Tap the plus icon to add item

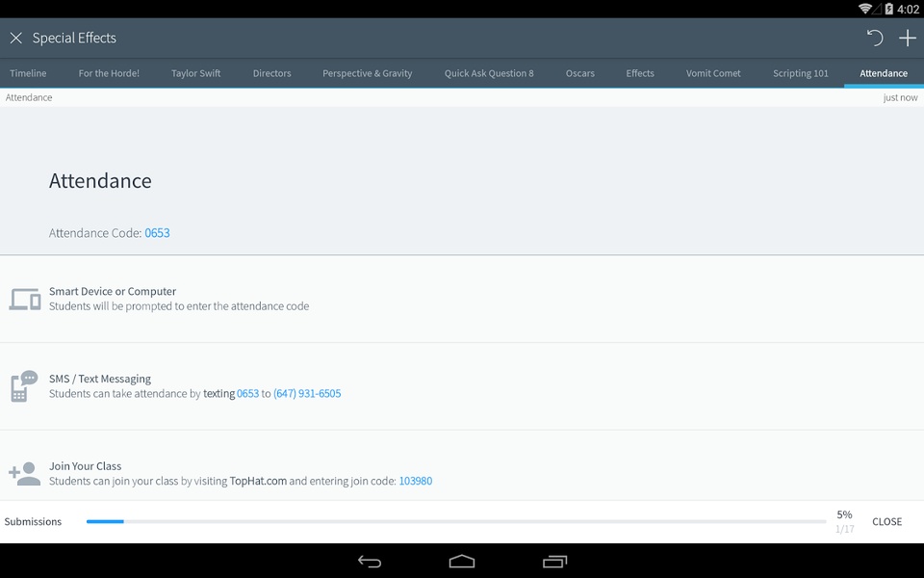(908, 39)
